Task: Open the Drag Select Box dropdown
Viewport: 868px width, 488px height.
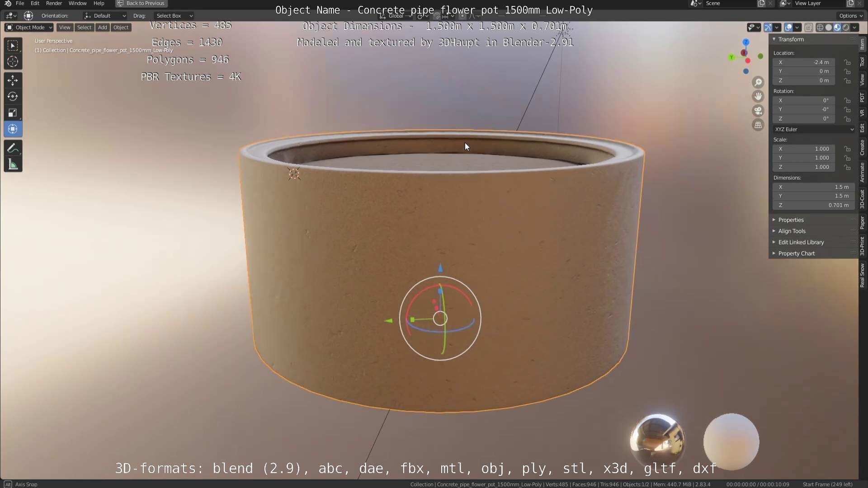Action: click(174, 15)
